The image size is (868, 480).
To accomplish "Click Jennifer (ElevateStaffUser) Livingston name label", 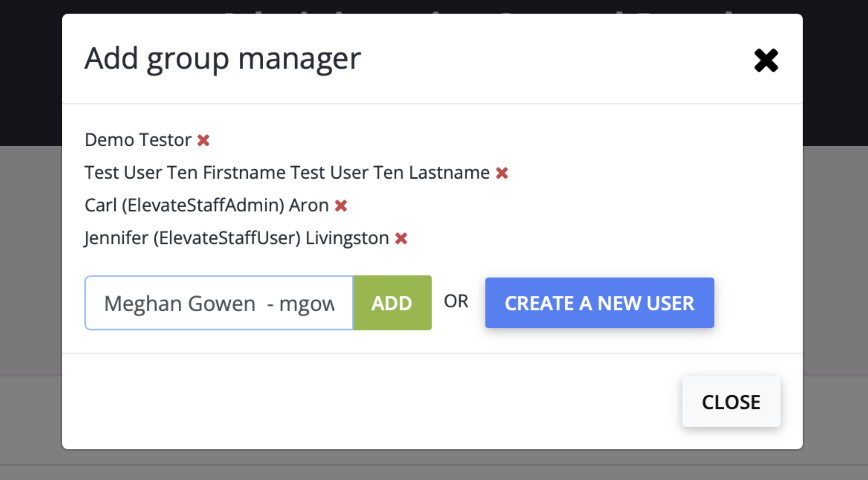I will (236, 238).
